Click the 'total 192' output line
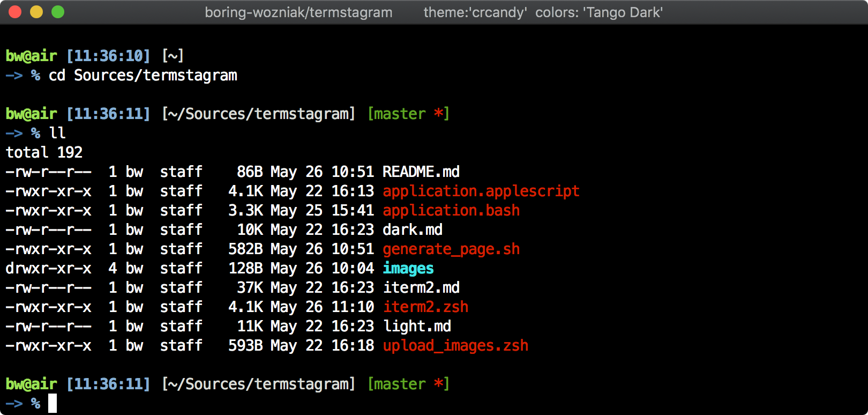Screen dimensions: 868x415 44,152
